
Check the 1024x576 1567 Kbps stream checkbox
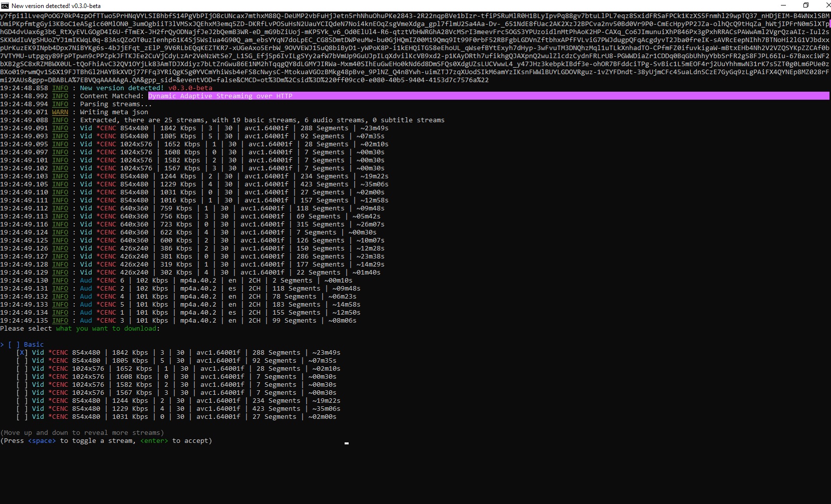[22, 393]
